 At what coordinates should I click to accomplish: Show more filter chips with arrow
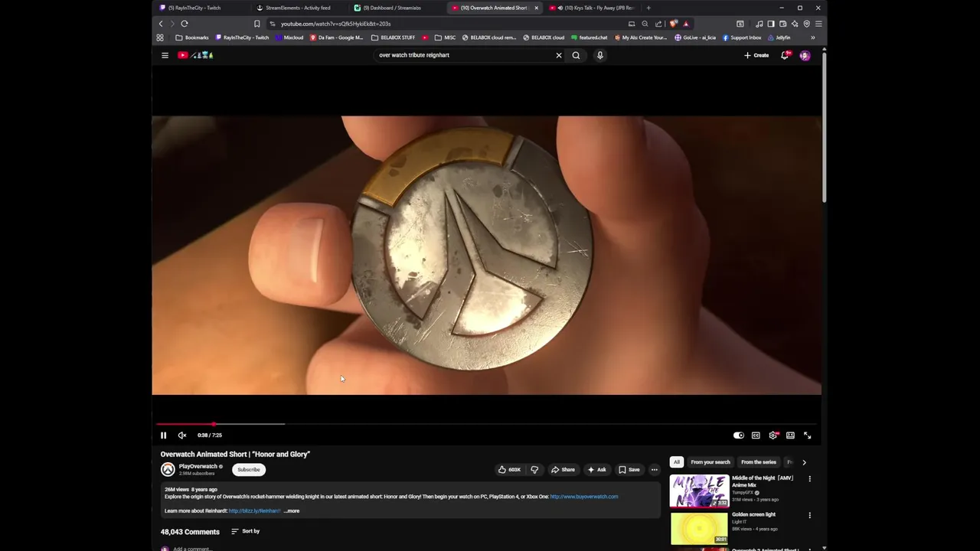(804, 462)
